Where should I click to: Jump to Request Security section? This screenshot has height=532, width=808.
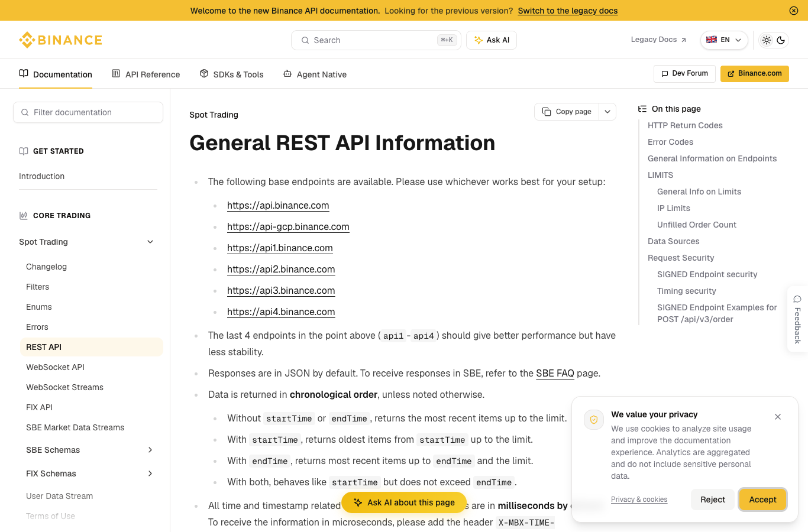coord(681,258)
